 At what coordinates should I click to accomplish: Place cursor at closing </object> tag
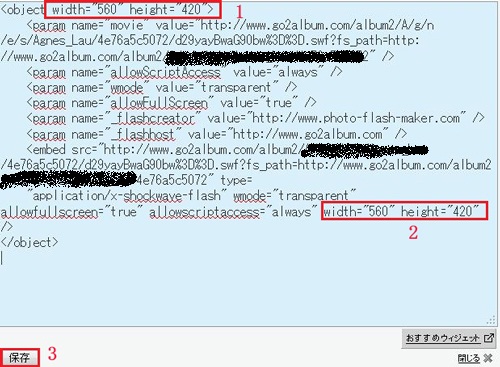point(29,242)
